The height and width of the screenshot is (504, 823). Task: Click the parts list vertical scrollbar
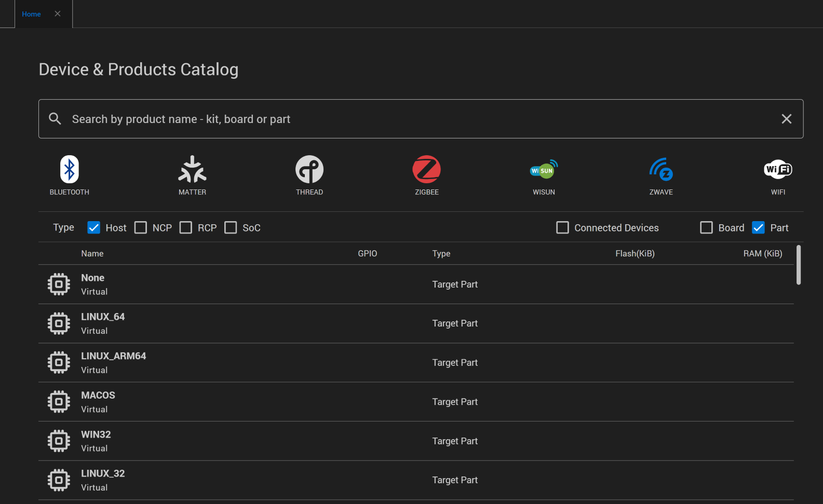click(x=799, y=265)
